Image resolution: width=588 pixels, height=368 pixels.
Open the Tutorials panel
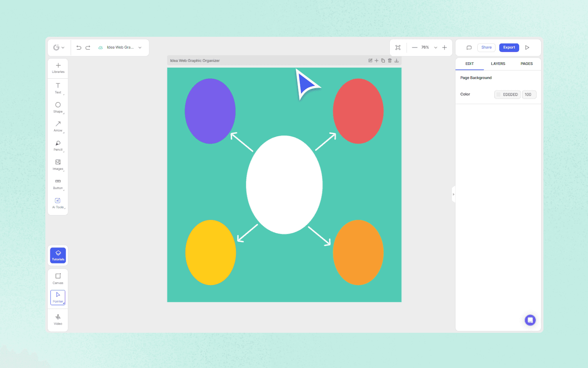(58, 255)
